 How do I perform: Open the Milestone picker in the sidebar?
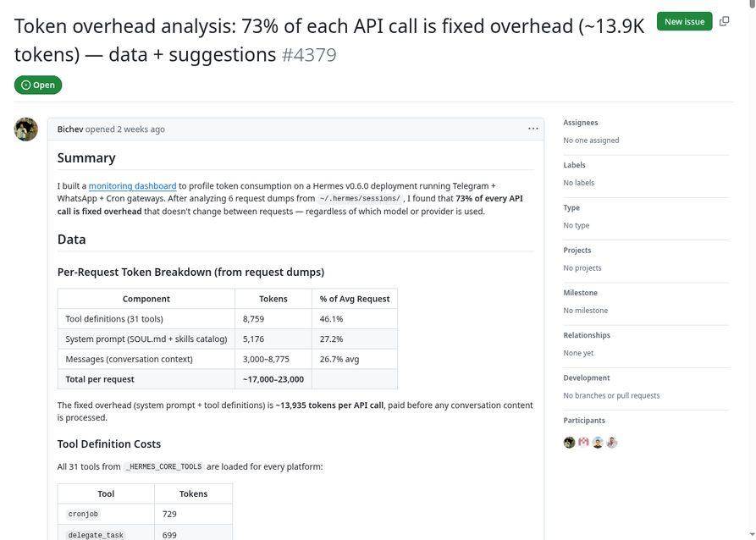click(580, 292)
